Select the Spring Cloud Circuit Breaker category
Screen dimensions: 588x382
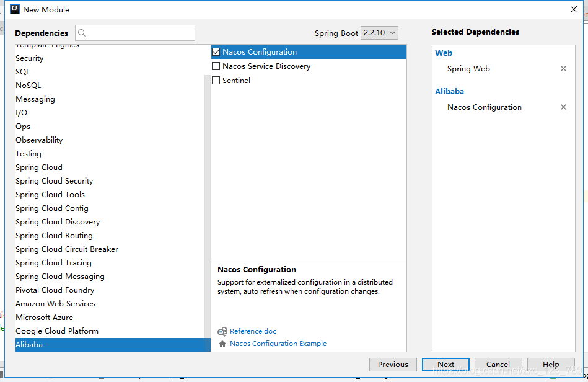(x=113, y=249)
